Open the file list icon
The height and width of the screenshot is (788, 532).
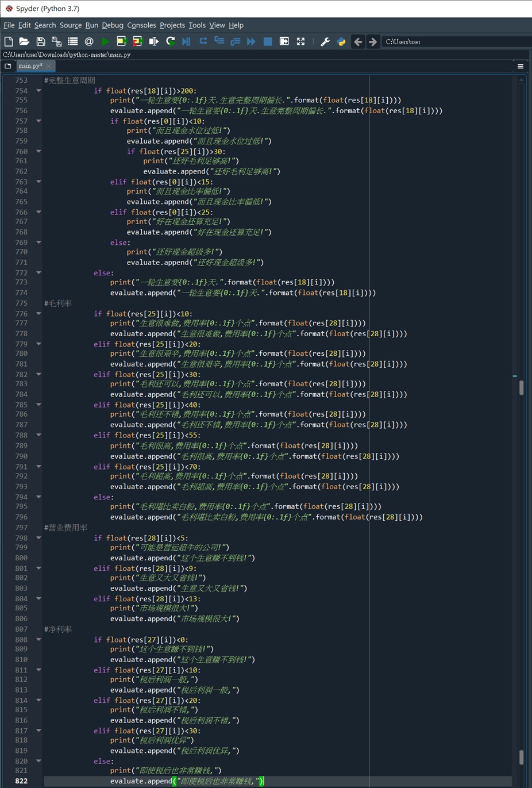pos(72,41)
